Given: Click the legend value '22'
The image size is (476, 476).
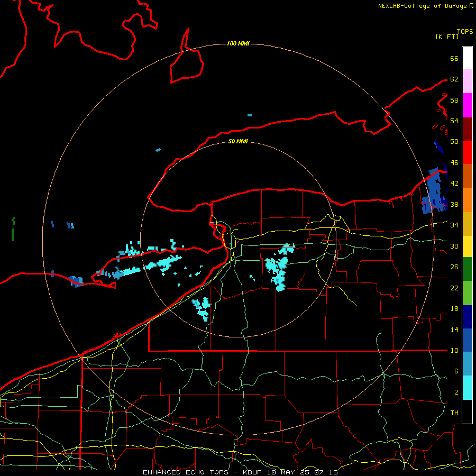Looking at the screenshot, I should (x=454, y=288).
